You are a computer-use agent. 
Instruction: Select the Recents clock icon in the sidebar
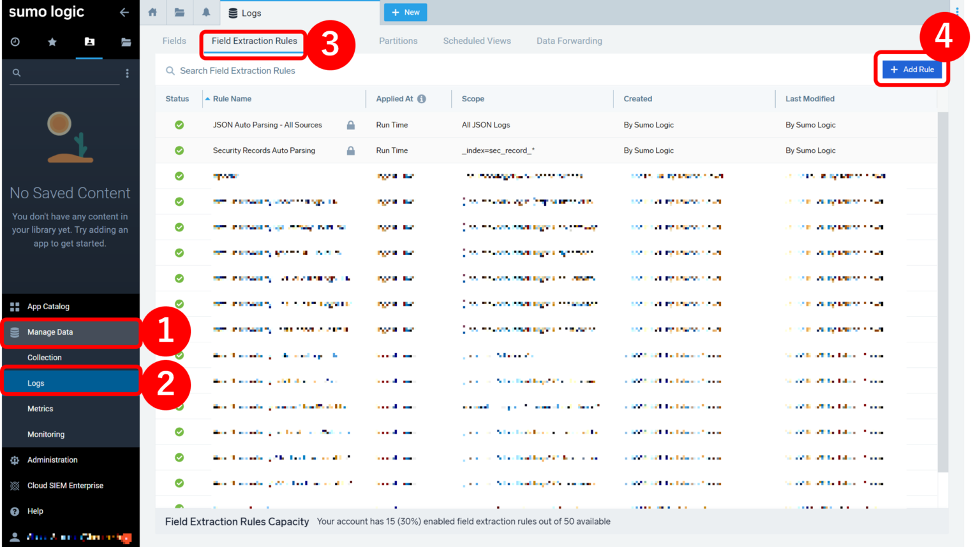coord(15,41)
